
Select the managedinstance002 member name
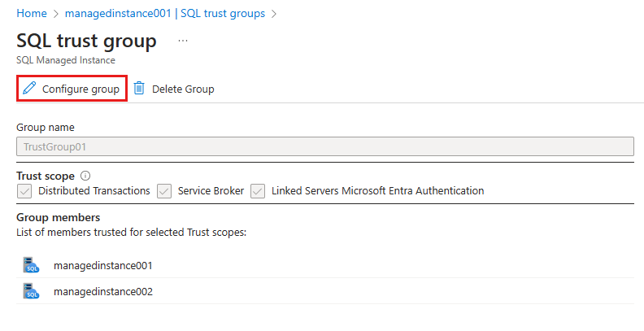click(x=103, y=292)
